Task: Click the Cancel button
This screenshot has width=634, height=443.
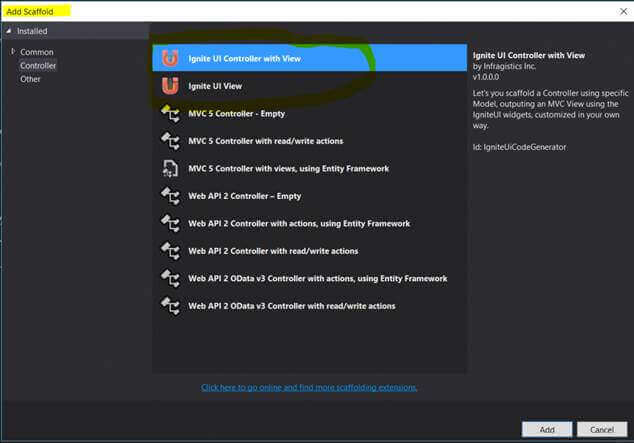Action: pyautogui.click(x=602, y=429)
